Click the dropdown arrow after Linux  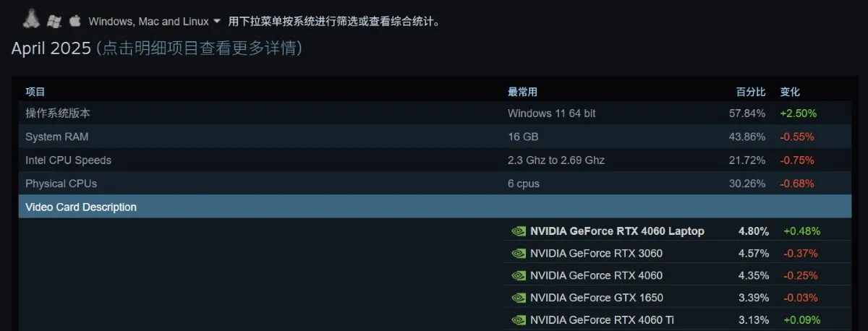tap(216, 21)
